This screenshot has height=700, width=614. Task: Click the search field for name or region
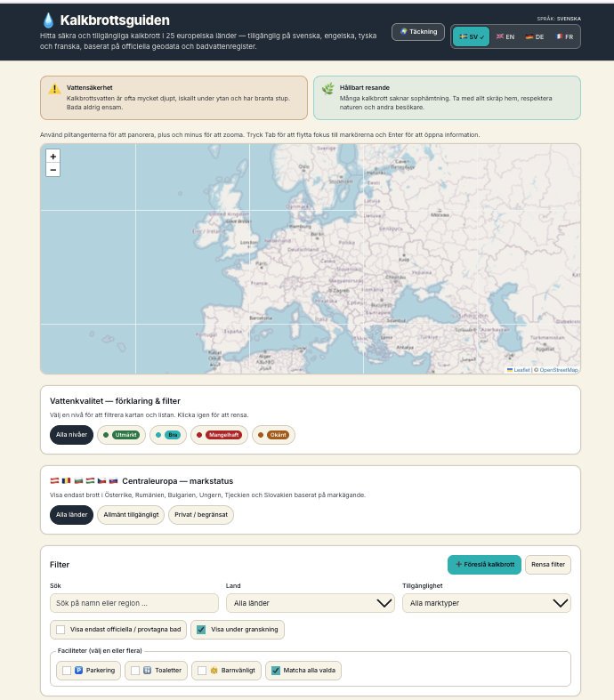coord(134,603)
